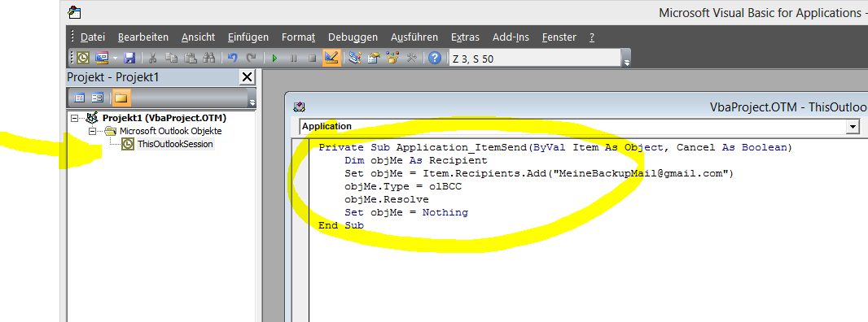Click View Code button in Project pane

click(79, 98)
